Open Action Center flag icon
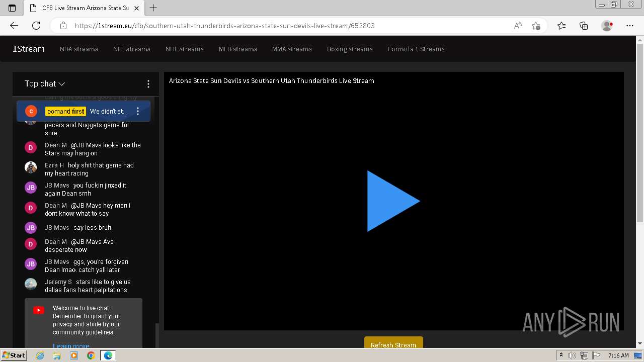 596,355
